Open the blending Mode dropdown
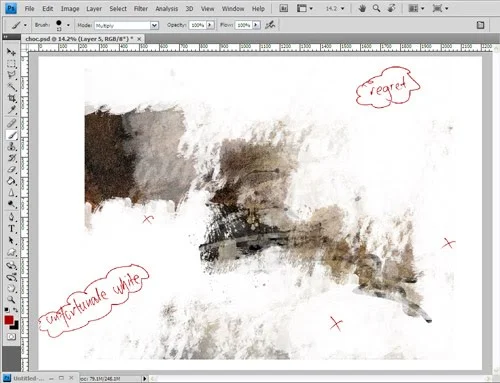The image size is (500, 383). (126, 25)
